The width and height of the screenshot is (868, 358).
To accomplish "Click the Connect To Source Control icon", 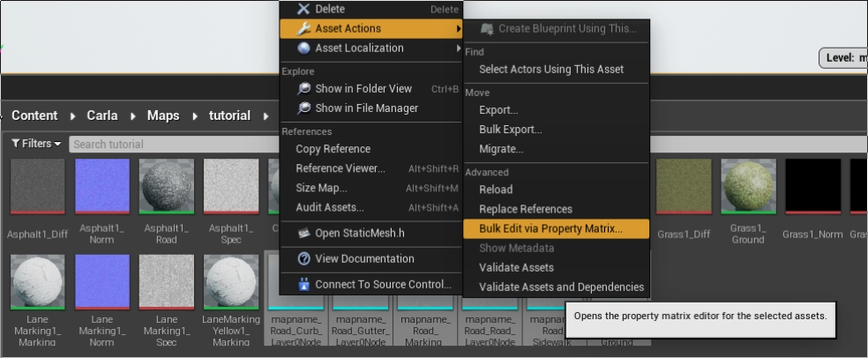I will (303, 284).
